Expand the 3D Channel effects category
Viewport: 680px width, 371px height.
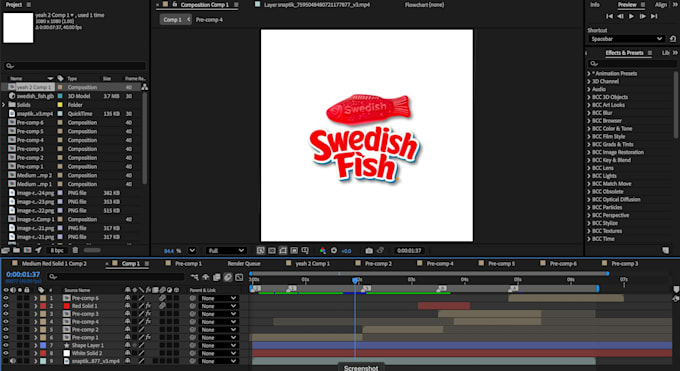pyautogui.click(x=589, y=81)
